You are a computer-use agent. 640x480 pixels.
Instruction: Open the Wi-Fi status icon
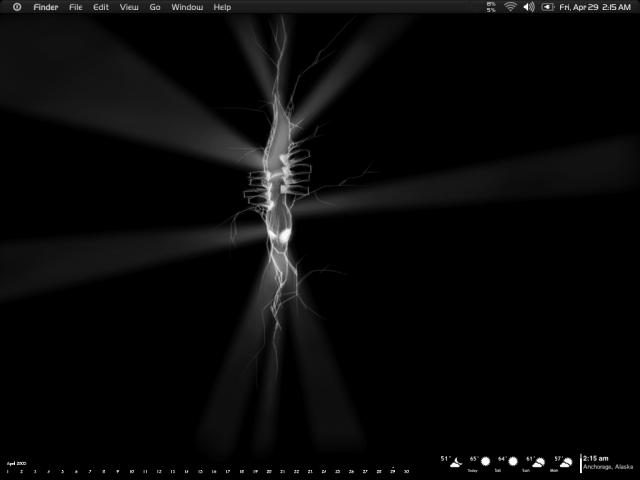click(x=510, y=7)
